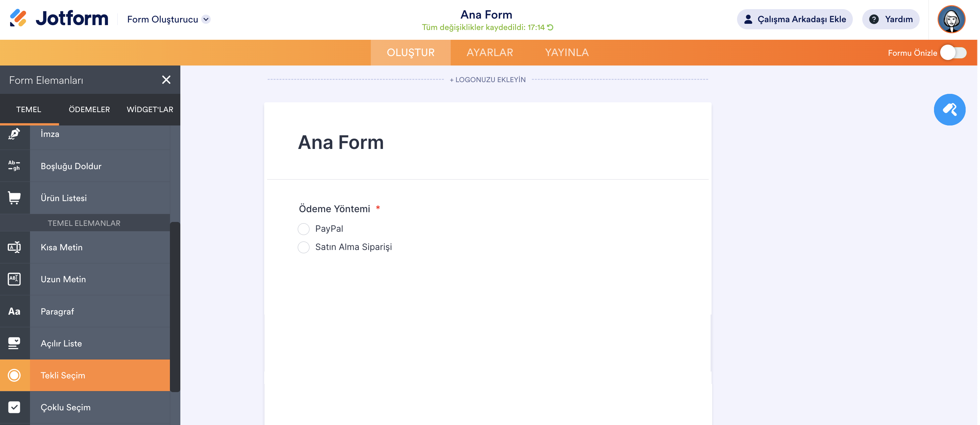Choose the Satın Alma Siparişi radio option
Image resolution: width=980 pixels, height=425 pixels.
point(304,247)
